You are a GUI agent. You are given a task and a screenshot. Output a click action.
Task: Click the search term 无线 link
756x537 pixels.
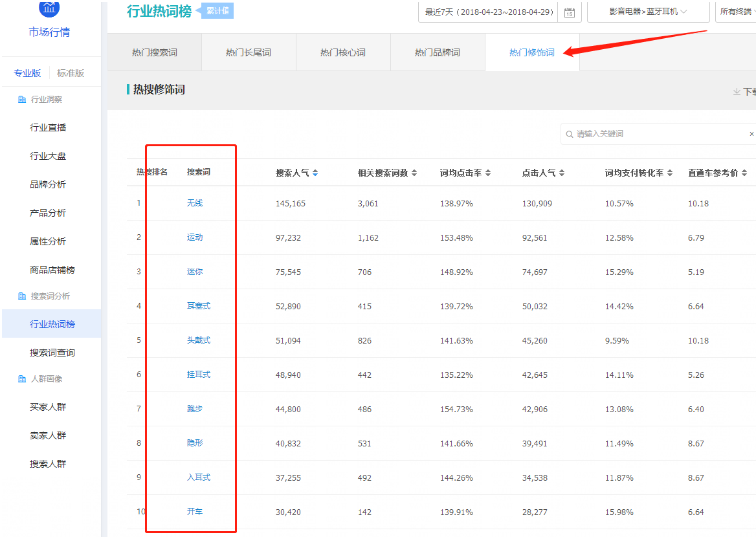[195, 203]
